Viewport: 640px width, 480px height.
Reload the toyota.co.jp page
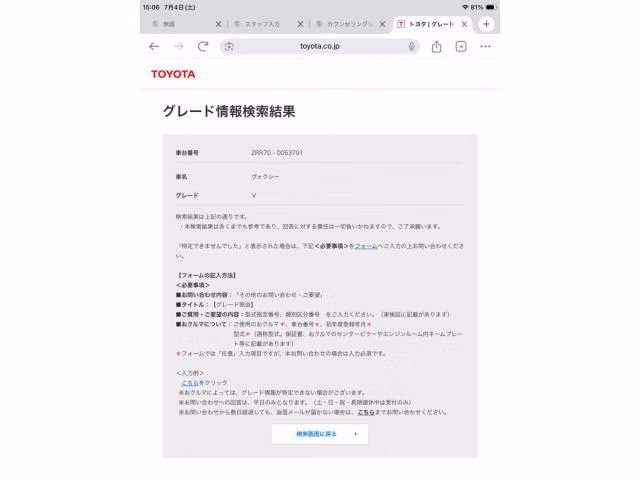(203, 46)
